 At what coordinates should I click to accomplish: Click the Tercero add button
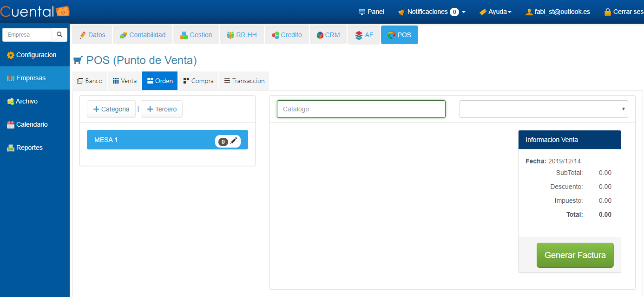[162, 109]
